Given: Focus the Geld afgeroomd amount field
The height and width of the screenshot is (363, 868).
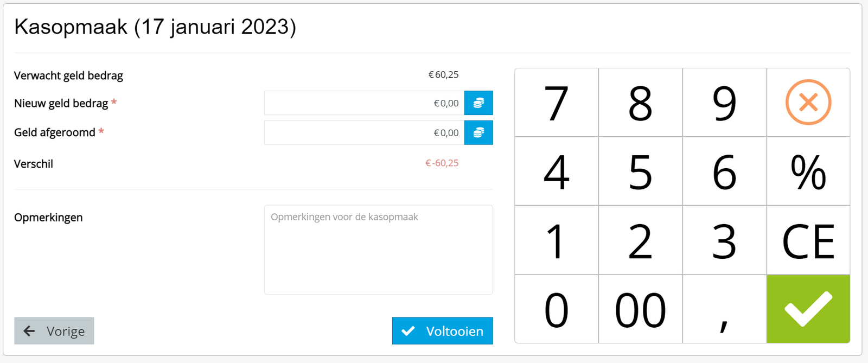Looking at the screenshot, I should (365, 132).
